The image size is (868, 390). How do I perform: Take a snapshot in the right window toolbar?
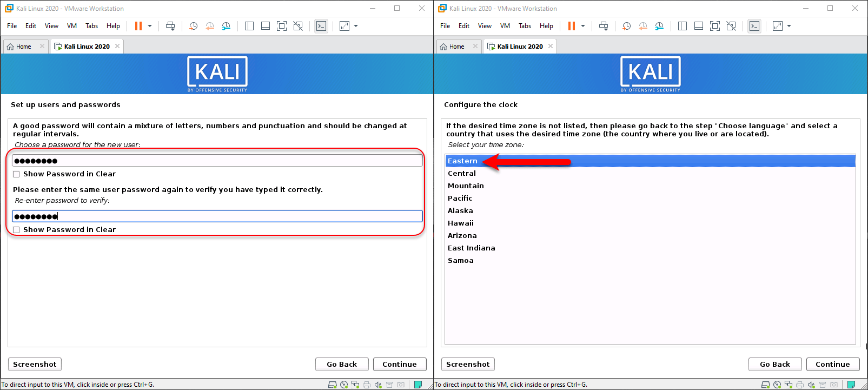(627, 26)
